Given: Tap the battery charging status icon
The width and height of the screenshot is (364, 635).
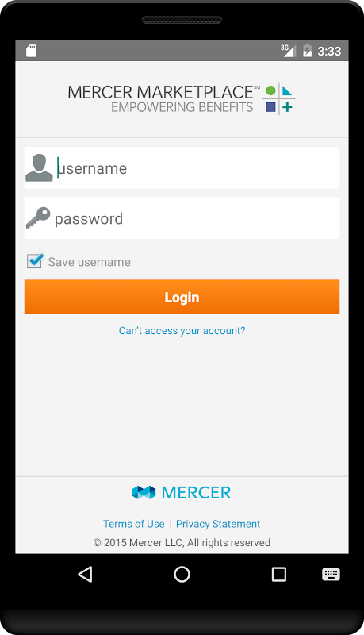Looking at the screenshot, I should click(308, 51).
